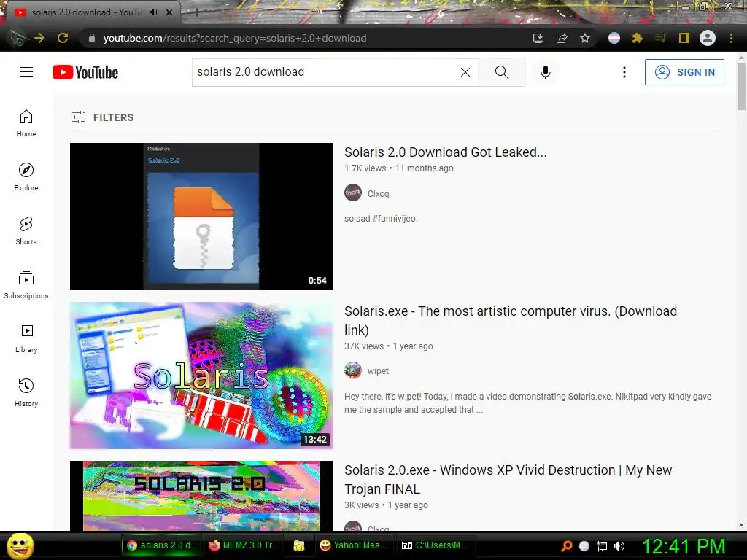This screenshot has height=560, width=747.
Task: Click the #funnivijeo hashtag
Action: click(395, 219)
